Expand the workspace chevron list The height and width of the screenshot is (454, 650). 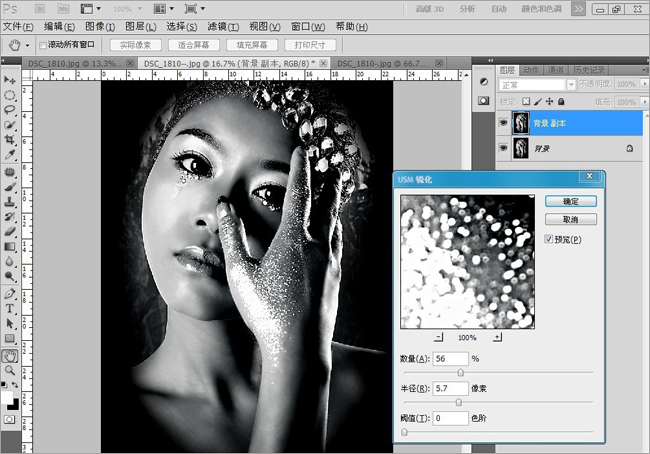point(578,9)
